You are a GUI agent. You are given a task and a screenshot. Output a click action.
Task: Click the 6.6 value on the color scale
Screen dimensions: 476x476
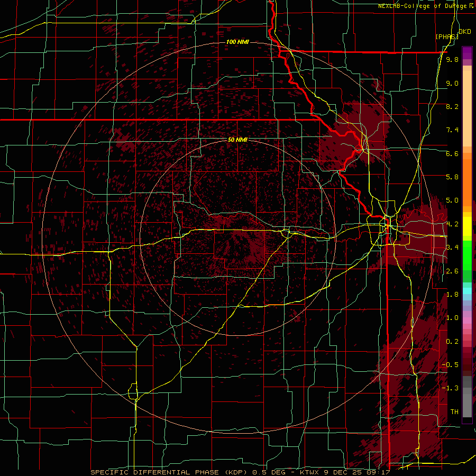[452, 153]
